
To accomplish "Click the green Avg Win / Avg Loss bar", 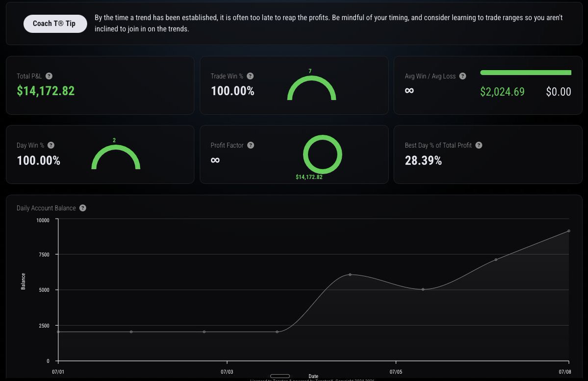I will point(526,73).
